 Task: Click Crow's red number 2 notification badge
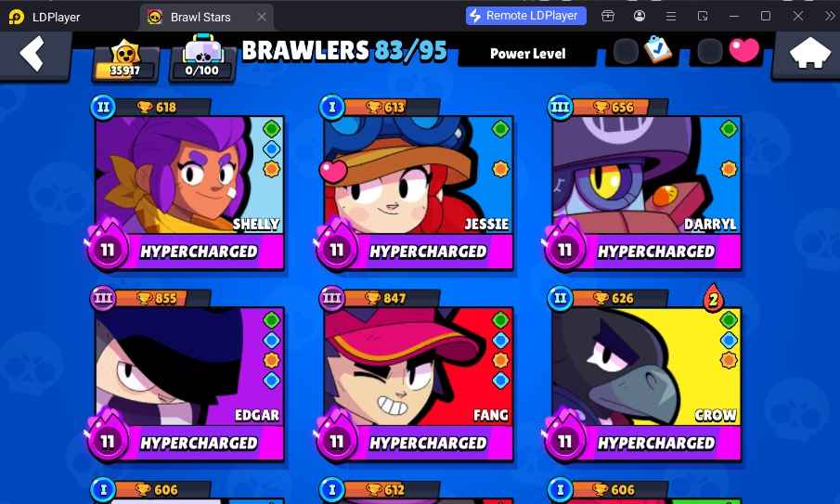pos(713,299)
